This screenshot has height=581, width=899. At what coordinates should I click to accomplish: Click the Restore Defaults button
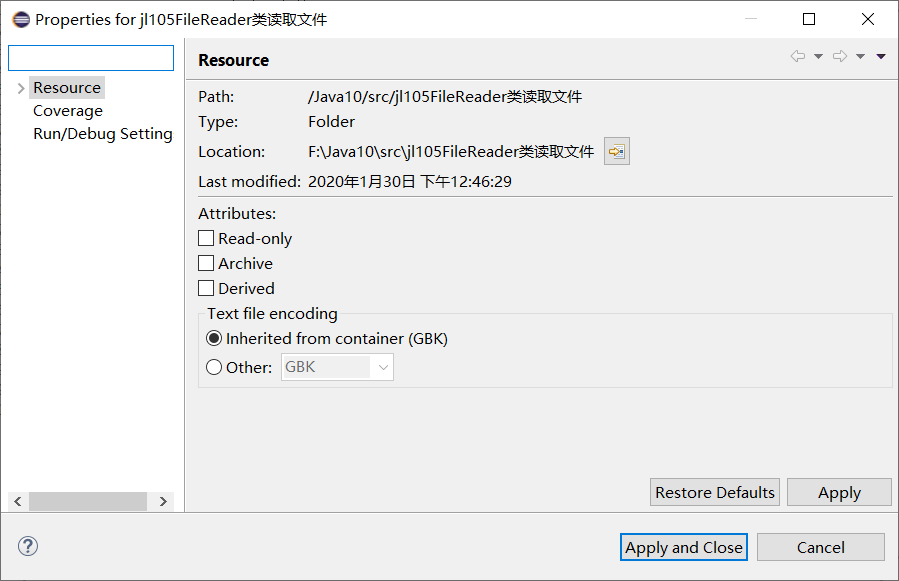pyautogui.click(x=714, y=492)
